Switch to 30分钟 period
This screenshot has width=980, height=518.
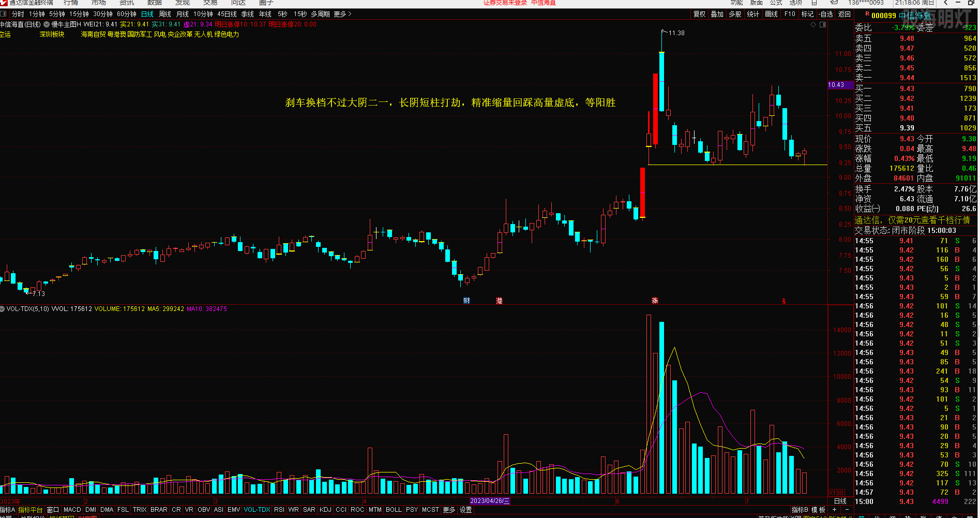tap(103, 14)
